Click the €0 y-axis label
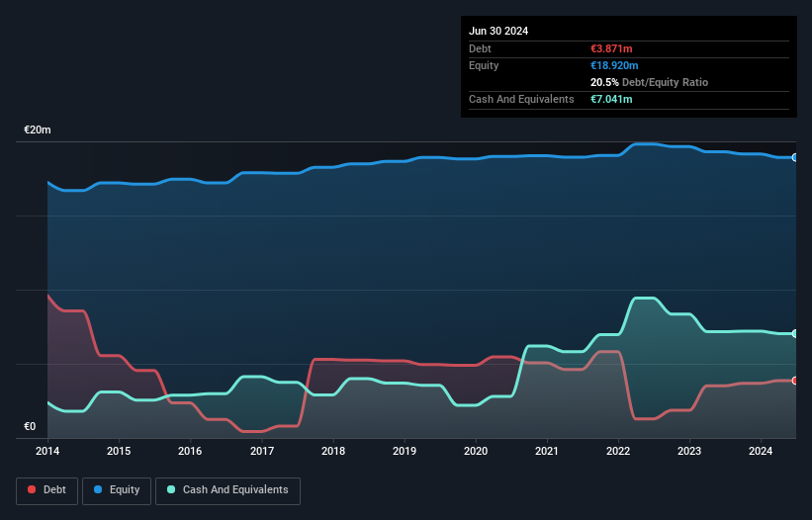The image size is (812, 520). pyautogui.click(x=30, y=426)
